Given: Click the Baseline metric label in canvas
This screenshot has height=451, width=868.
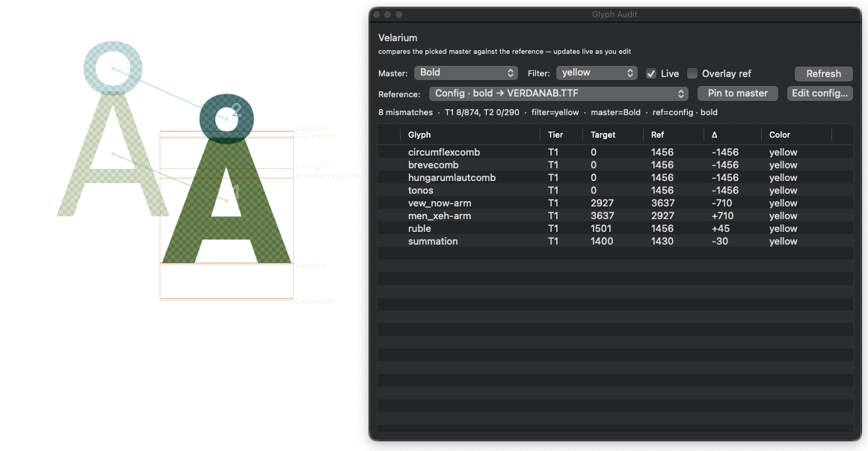Looking at the screenshot, I should pos(310,266).
